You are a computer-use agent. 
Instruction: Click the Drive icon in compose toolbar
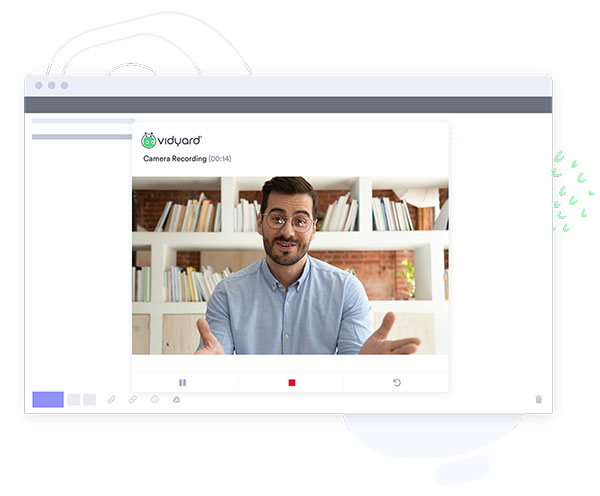click(176, 399)
